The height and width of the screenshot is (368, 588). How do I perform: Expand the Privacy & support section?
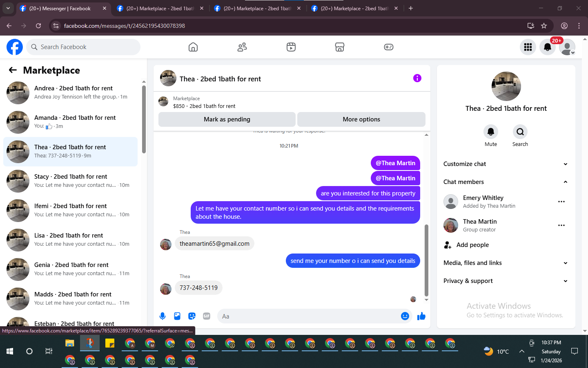coord(506,281)
